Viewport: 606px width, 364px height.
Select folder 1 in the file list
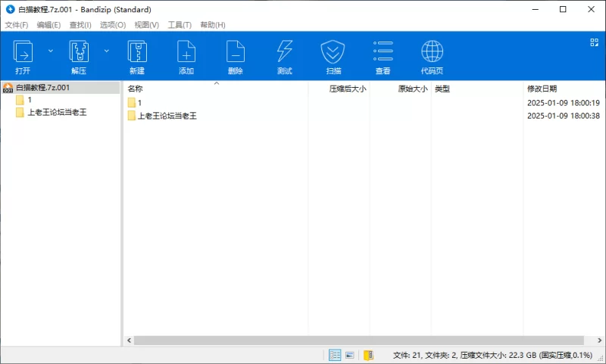point(135,103)
